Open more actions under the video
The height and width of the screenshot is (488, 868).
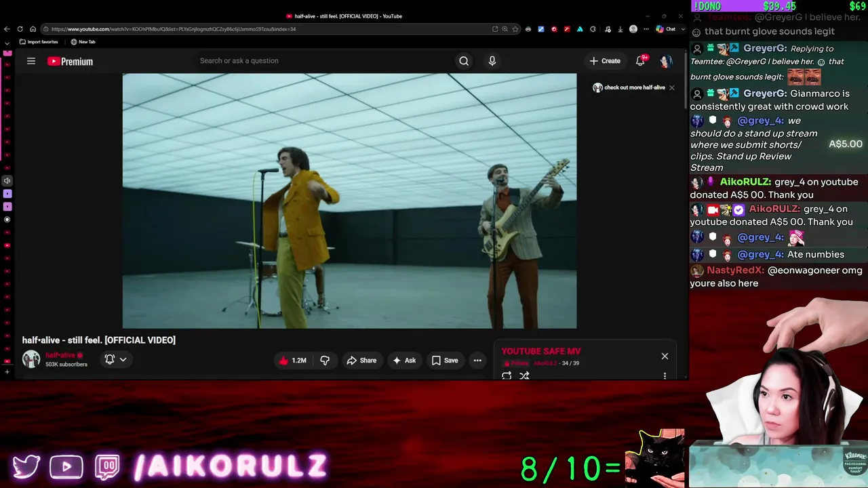point(477,361)
